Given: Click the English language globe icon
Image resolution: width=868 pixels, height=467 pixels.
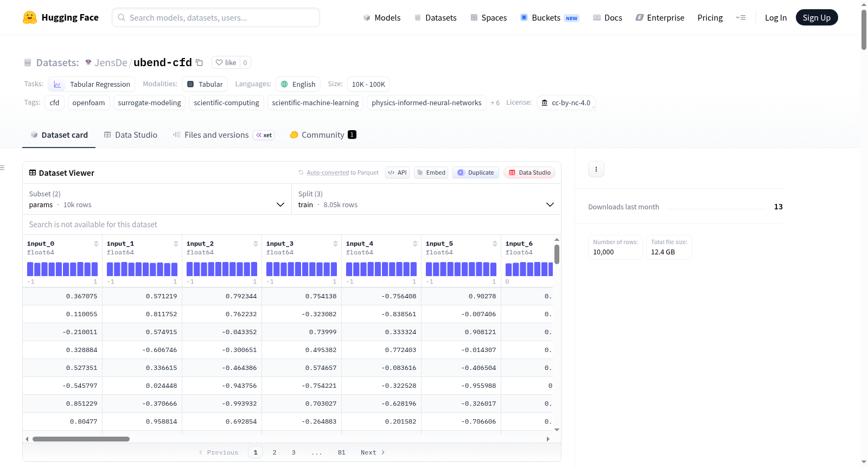Looking at the screenshot, I should click(x=284, y=84).
